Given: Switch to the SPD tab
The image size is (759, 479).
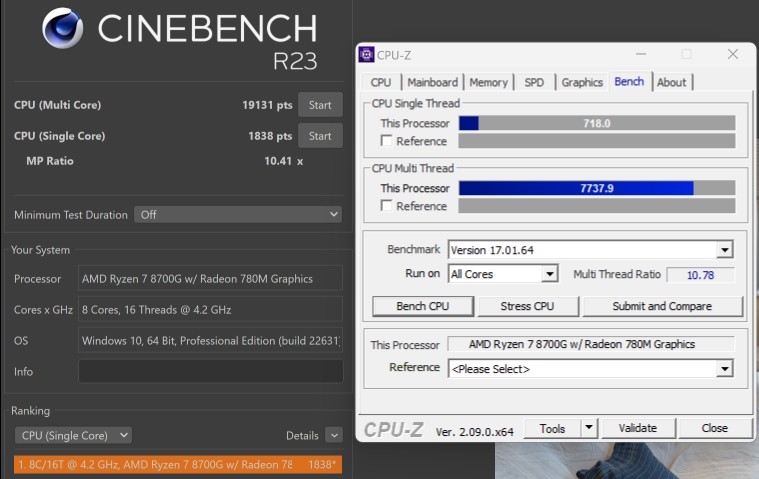Looking at the screenshot, I should (534, 82).
